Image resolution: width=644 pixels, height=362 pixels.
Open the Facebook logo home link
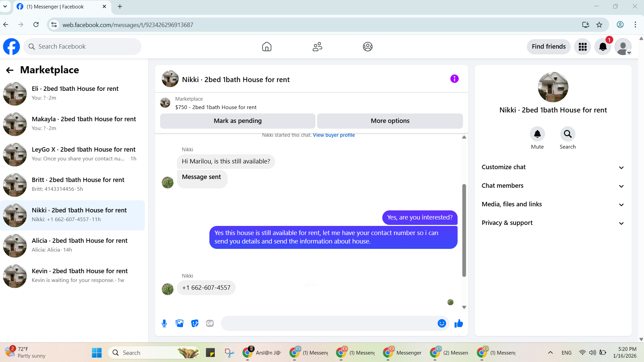(x=11, y=47)
